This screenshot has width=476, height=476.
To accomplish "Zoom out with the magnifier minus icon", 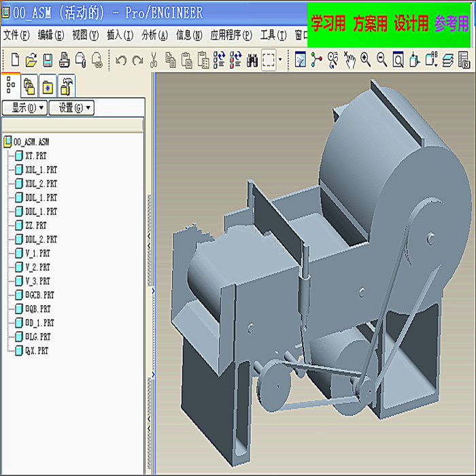I will [382, 60].
